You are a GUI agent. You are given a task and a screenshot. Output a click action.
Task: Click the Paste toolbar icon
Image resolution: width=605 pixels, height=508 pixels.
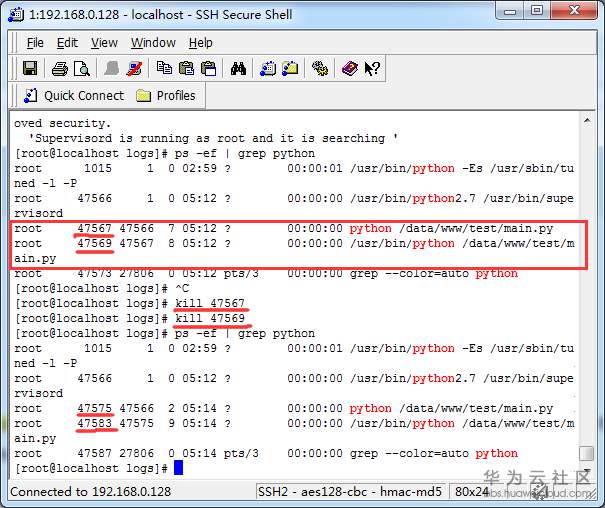pos(186,69)
